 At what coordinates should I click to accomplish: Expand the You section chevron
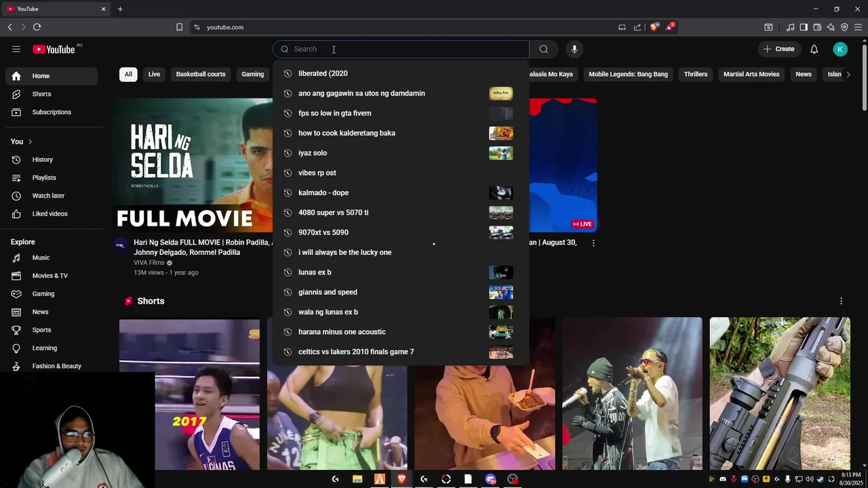[30, 142]
